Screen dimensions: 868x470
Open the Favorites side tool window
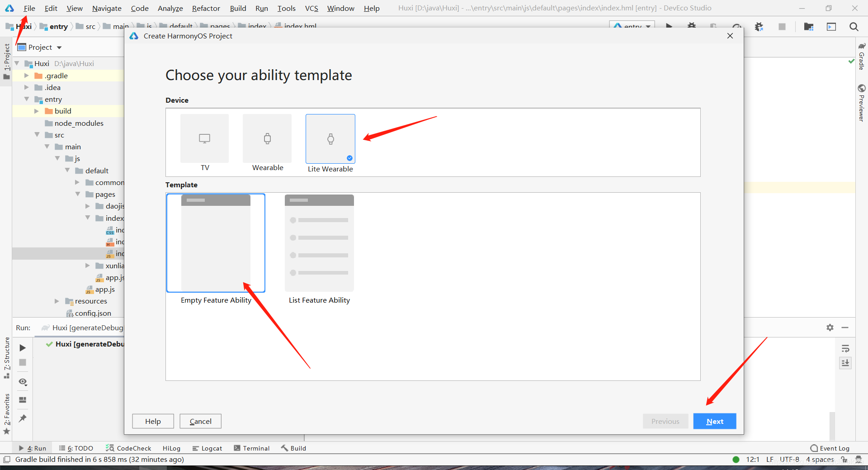click(7, 413)
